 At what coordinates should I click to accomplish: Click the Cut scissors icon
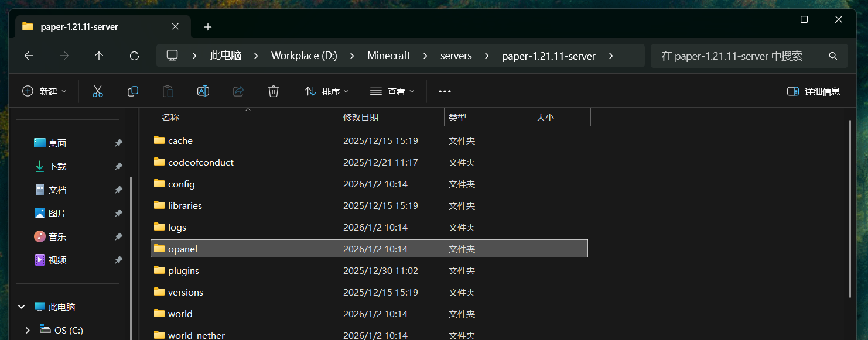[x=98, y=91]
